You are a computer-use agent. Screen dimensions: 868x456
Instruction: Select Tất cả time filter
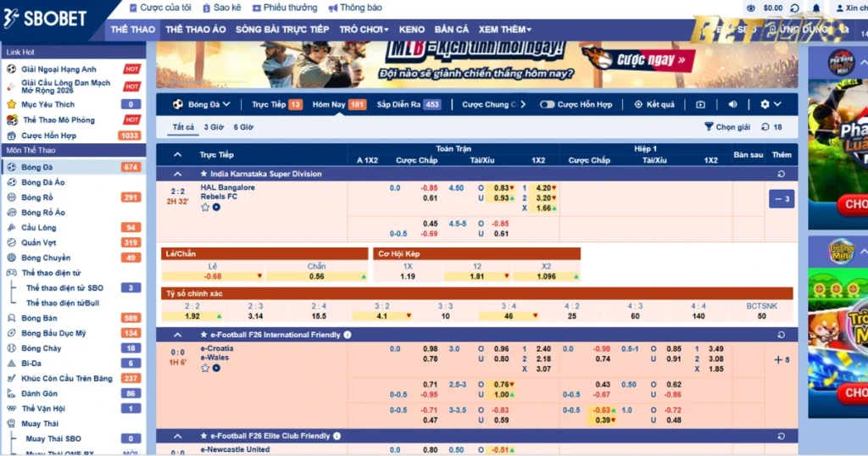tap(183, 127)
